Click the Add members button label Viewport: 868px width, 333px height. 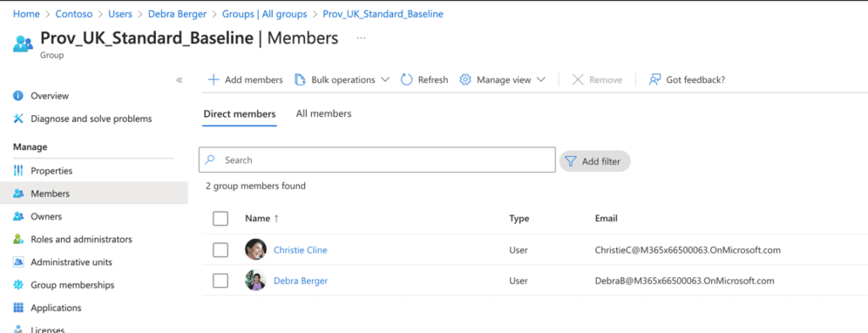(x=253, y=80)
